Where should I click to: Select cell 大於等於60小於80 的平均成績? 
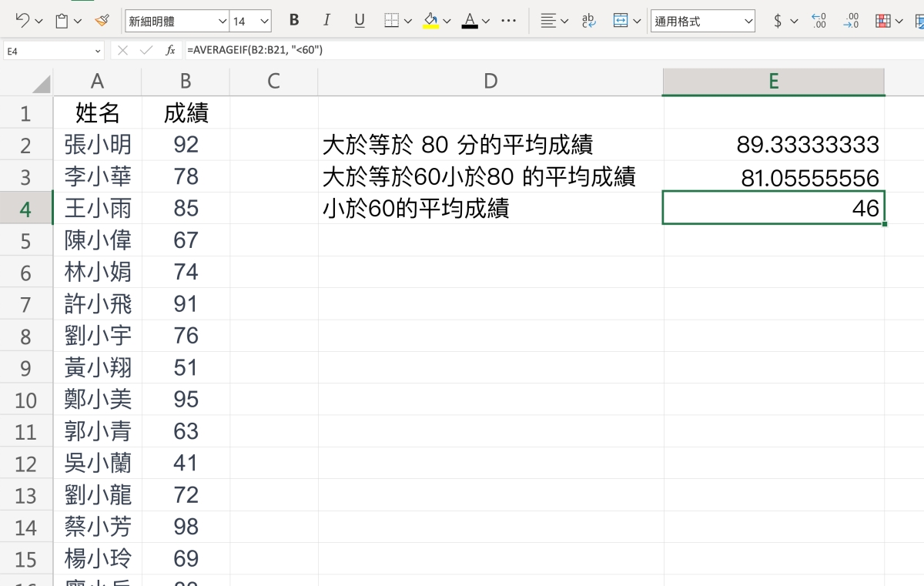(490, 177)
